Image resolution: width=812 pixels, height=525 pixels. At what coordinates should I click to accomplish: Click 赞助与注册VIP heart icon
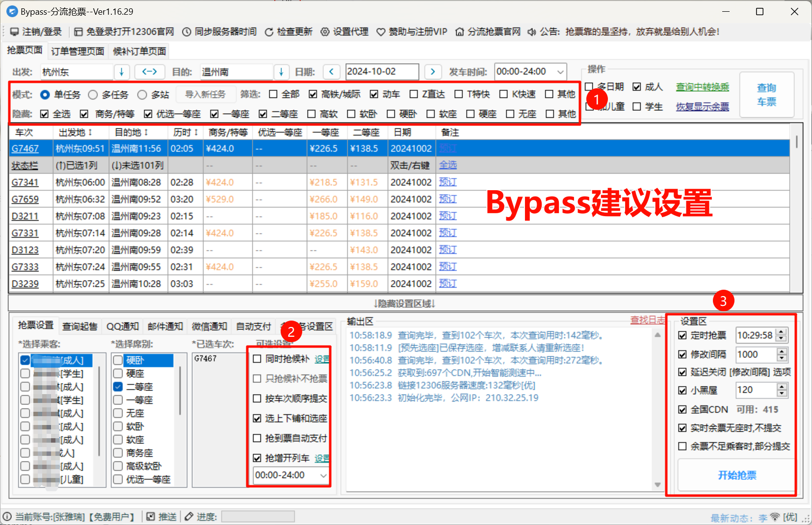(381, 32)
